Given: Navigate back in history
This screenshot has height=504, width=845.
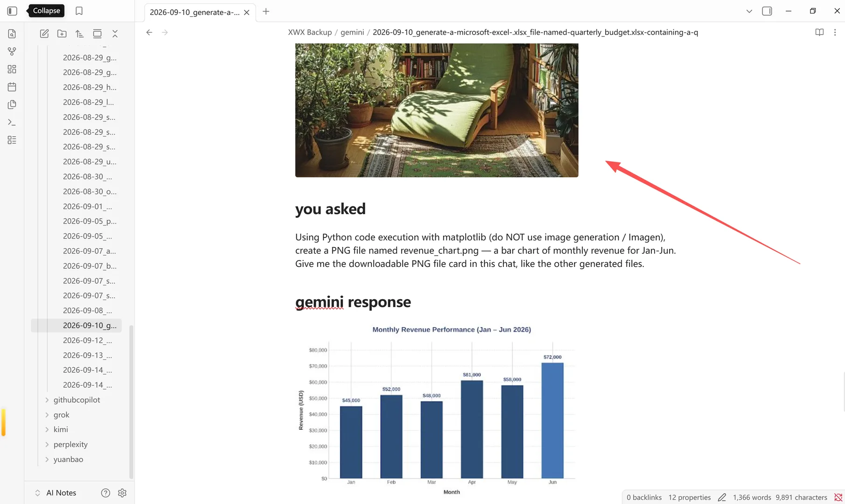Looking at the screenshot, I should [149, 32].
